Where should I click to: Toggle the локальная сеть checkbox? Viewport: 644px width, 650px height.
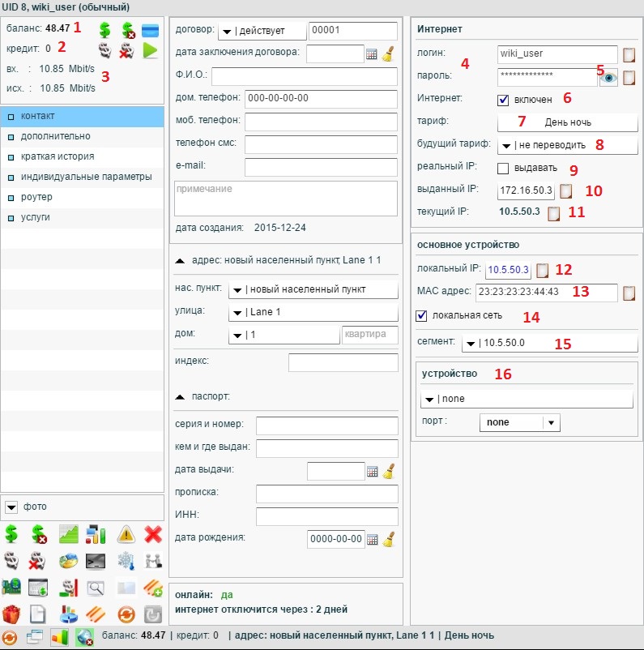[420, 315]
